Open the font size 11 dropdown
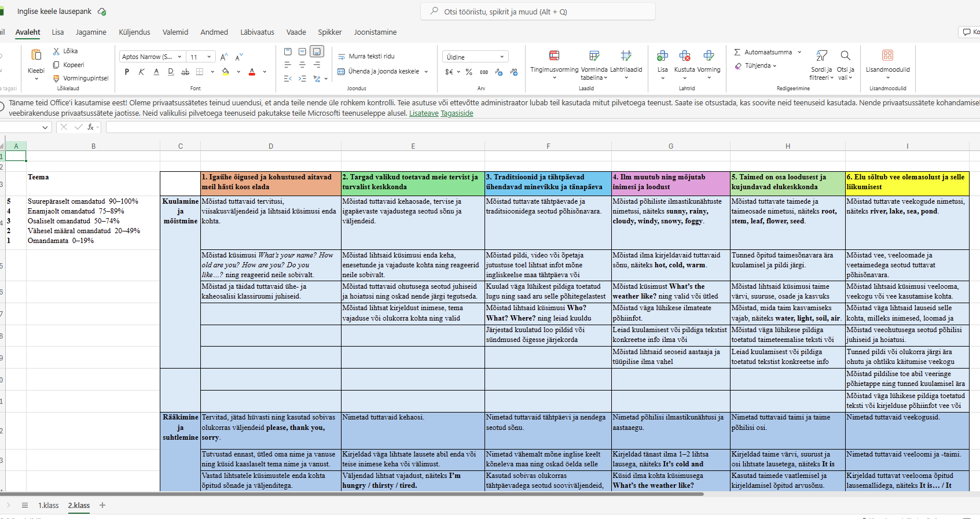Viewport: 980px width, 519px height. coord(209,57)
